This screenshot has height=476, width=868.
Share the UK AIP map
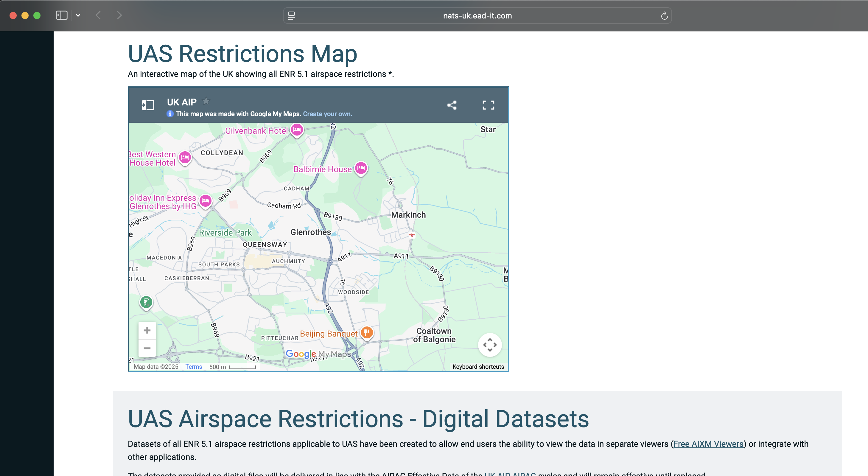[x=452, y=105]
